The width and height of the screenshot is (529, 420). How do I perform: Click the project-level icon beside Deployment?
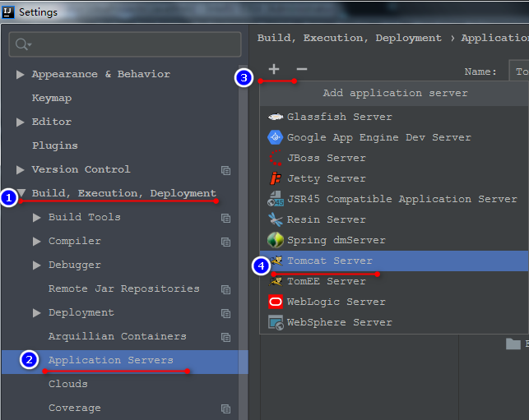tap(225, 313)
